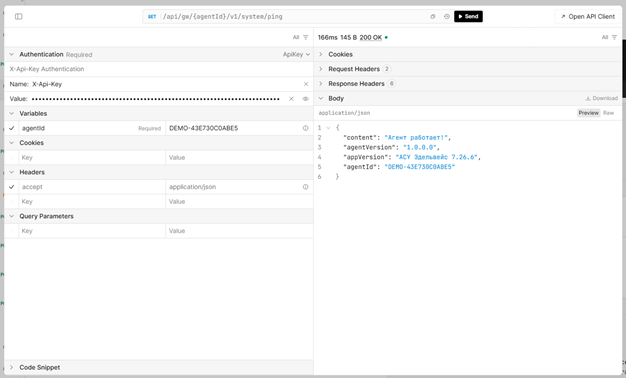This screenshot has width=626, height=378.
Task: Switch body view to Preview
Action: click(x=588, y=113)
